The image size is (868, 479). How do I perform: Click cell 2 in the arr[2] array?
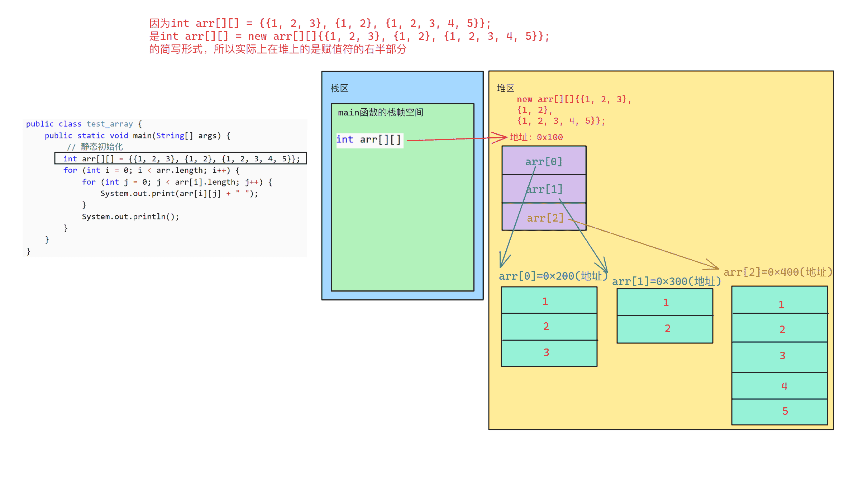(x=779, y=328)
